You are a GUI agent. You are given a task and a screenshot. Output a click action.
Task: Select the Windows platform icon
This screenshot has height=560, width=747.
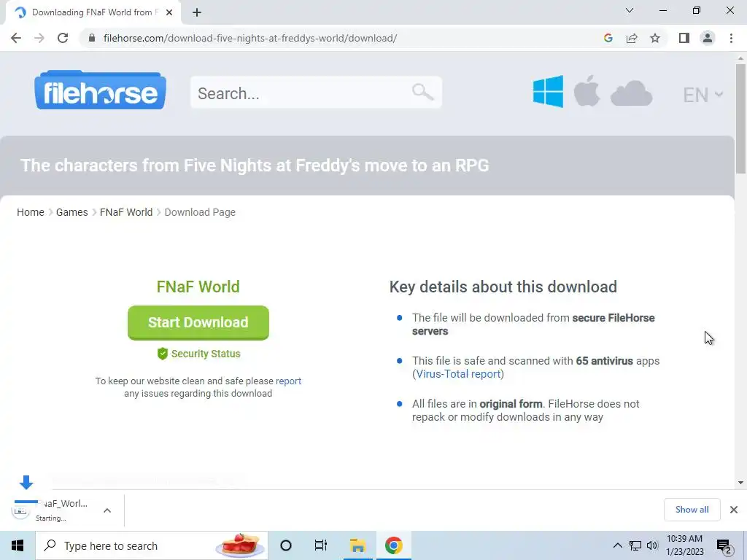click(x=548, y=91)
